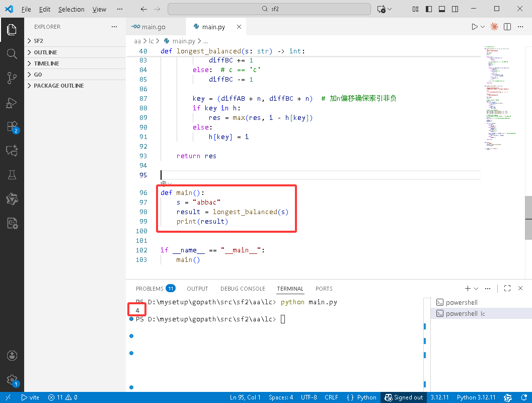Open the Testing beaker view
The width and height of the screenshot is (532, 403).
(x=12, y=175)
